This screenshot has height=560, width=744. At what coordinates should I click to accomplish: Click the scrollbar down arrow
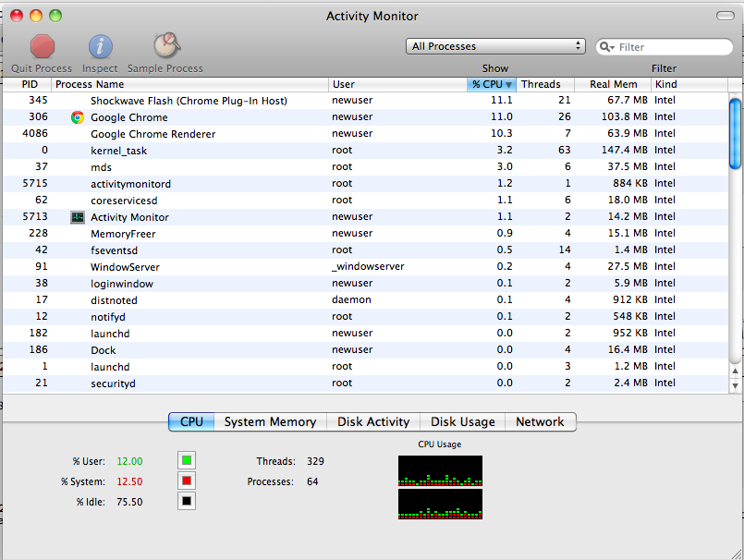[x=735, y=385]
